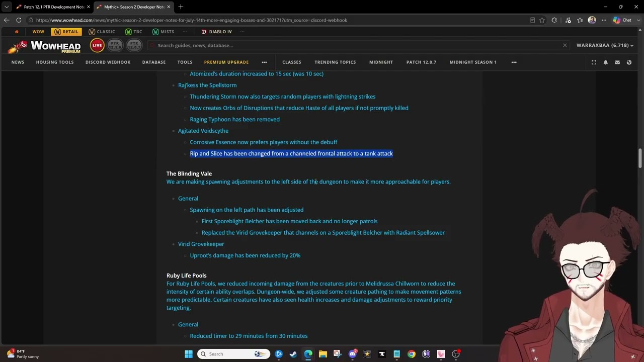Click the page vertical scrollbar thumb
This screenshot has width=644, height=362.
click(640, 158)
